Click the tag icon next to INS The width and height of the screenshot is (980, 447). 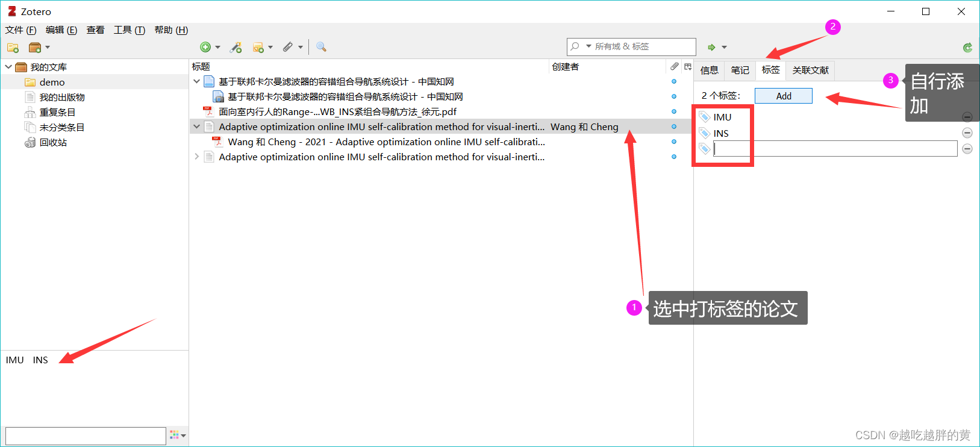(x=704, y=133)
